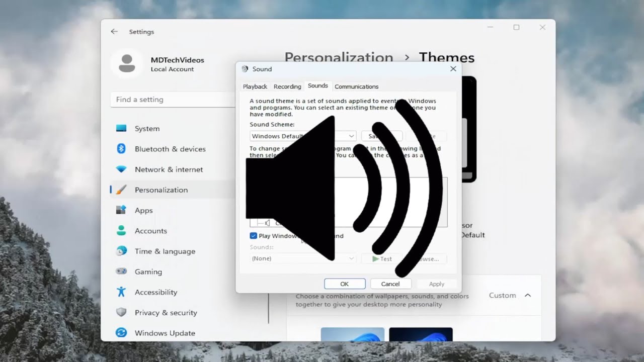Image resolution: width=644 pixels, height=362 pixels.
Task: Open Privacy & security shield icon
Action: point(121,312)
